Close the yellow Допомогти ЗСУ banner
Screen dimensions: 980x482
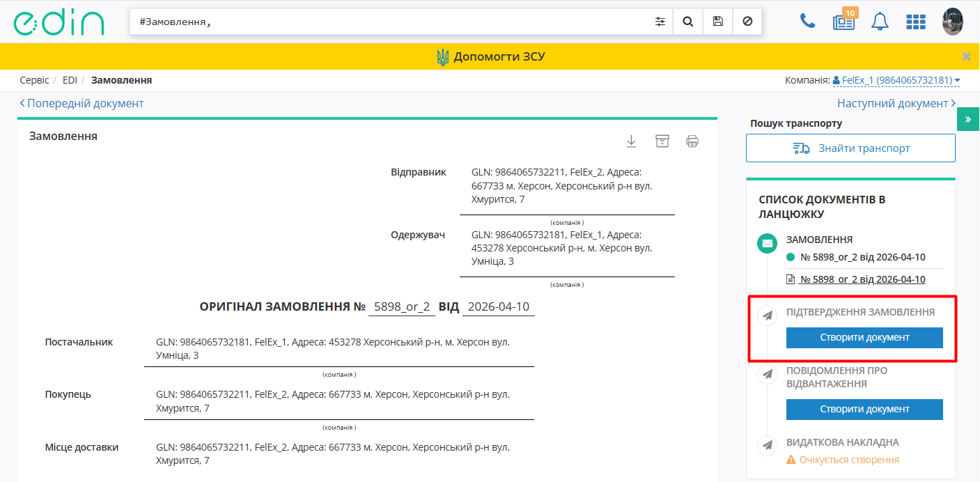[x=966, y=56]
